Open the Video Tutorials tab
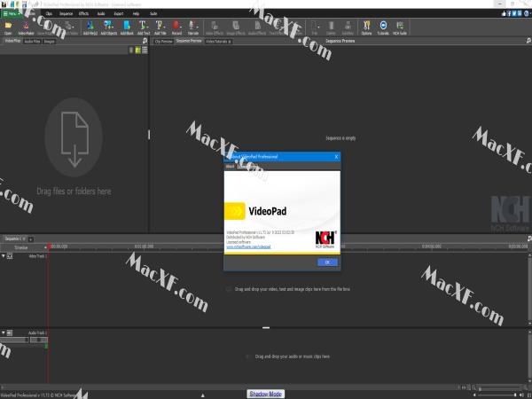The image size is (532, 399). (x=218, y=41)
